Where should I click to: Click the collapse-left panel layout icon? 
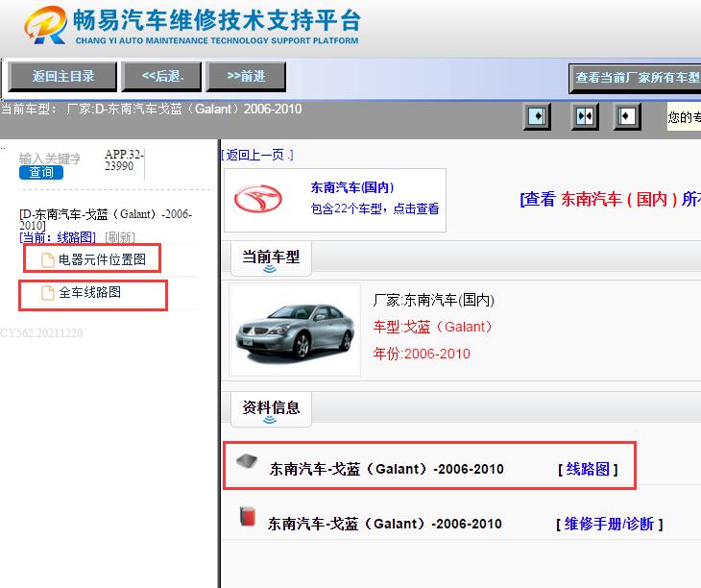click(x=627, y=116)
